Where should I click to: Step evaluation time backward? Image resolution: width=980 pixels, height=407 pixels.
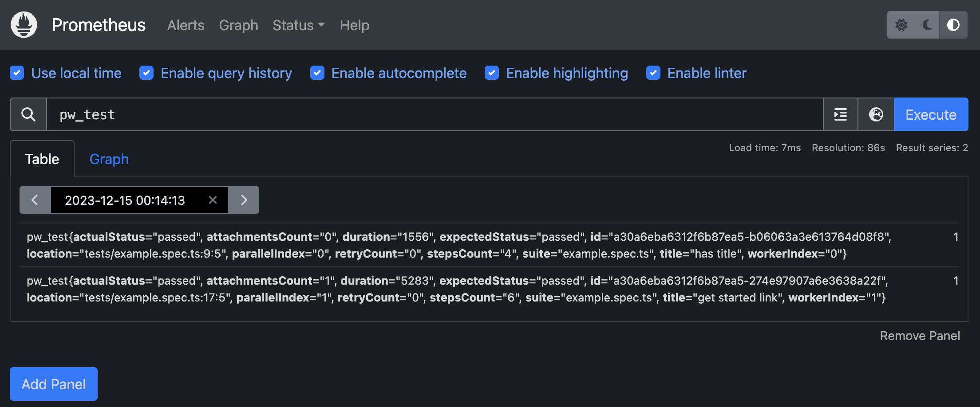tap(35, 200)
